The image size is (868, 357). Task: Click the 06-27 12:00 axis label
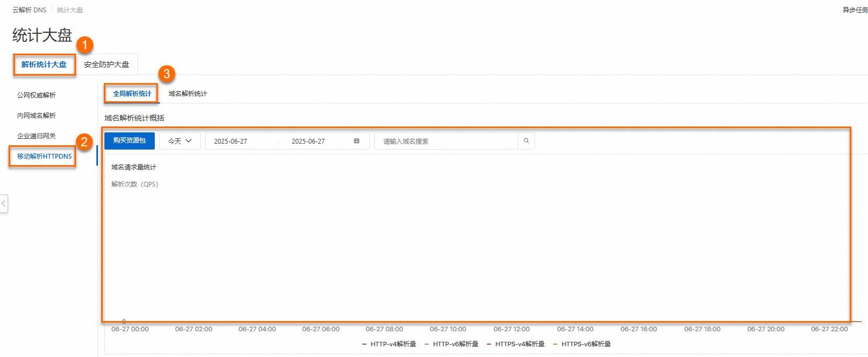pyautogui.click(x=511, y=329)
